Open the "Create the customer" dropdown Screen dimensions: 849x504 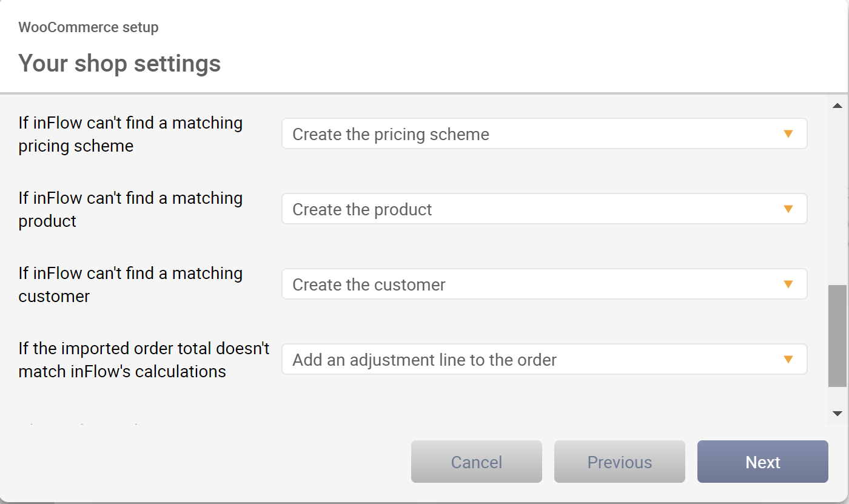pos(544,284)
